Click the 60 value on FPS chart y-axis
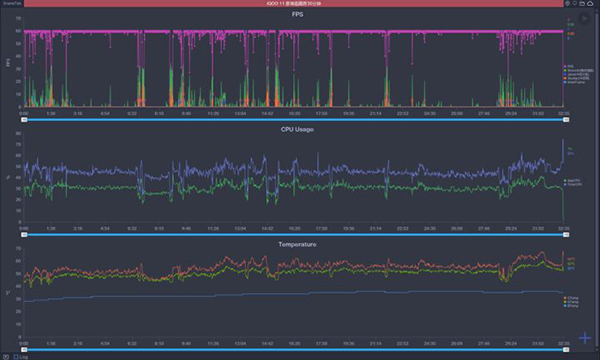This screenshot has height=360, width=600. (18, 31)
